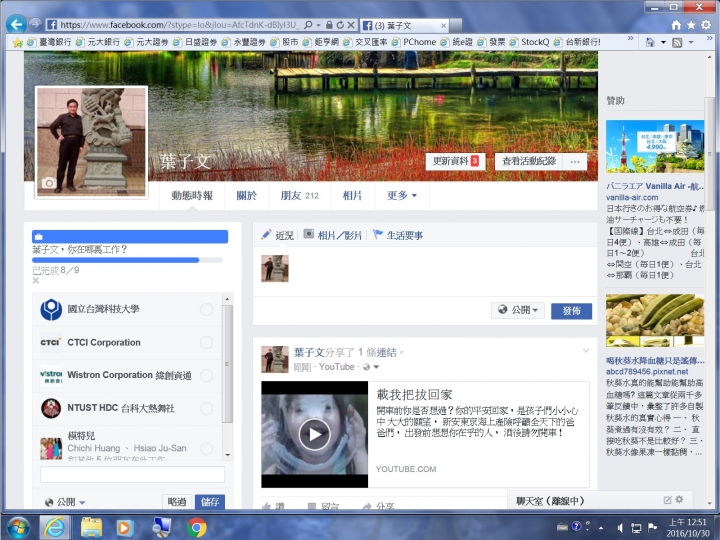The width and height of the screenshot is (720, 540).
Task: Click 查看活動紀錄 button
Action: (x=529, y=161)
